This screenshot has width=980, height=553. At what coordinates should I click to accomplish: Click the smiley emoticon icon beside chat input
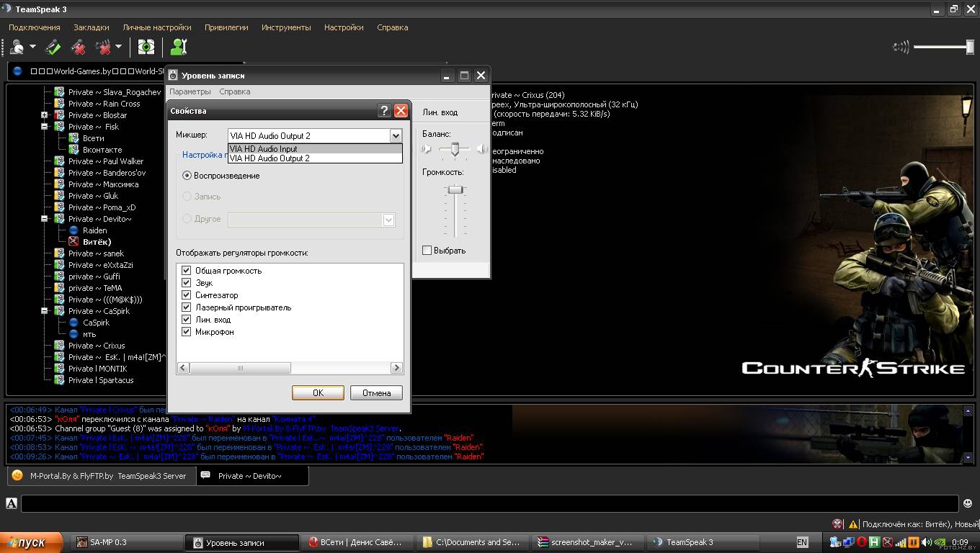tap(968, 503)
